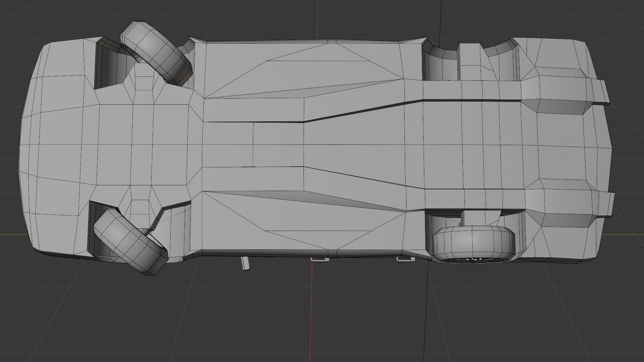The height and width of the screenshot is (362, 644).
Task: Select the straight rear wheel at lower right
Action: tap(474, 244)
